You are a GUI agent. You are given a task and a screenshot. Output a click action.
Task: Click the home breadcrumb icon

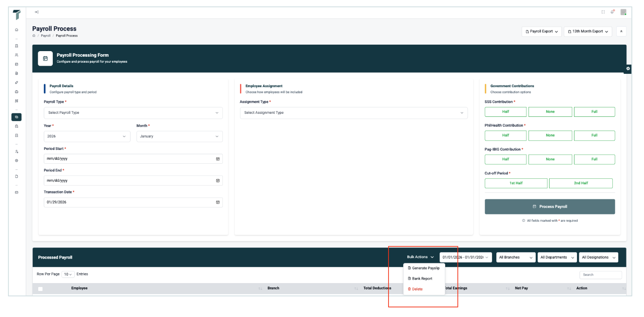(34, 36)
